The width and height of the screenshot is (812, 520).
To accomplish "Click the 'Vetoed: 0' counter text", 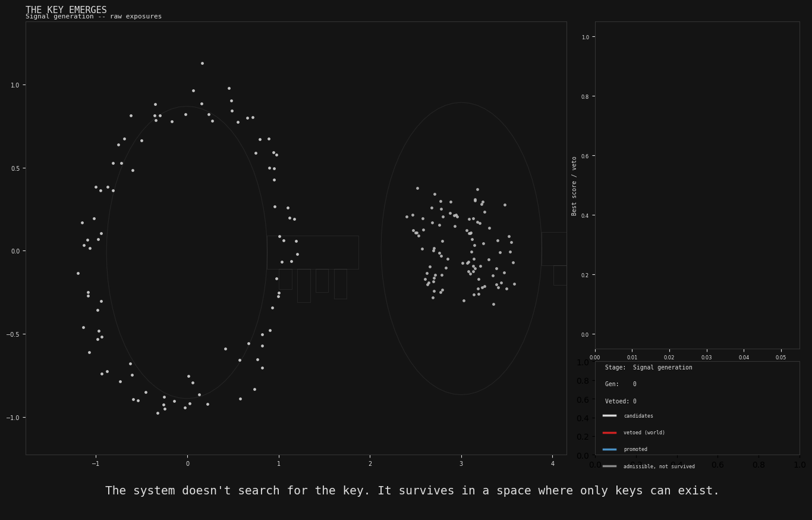I will tap(621, 402).
